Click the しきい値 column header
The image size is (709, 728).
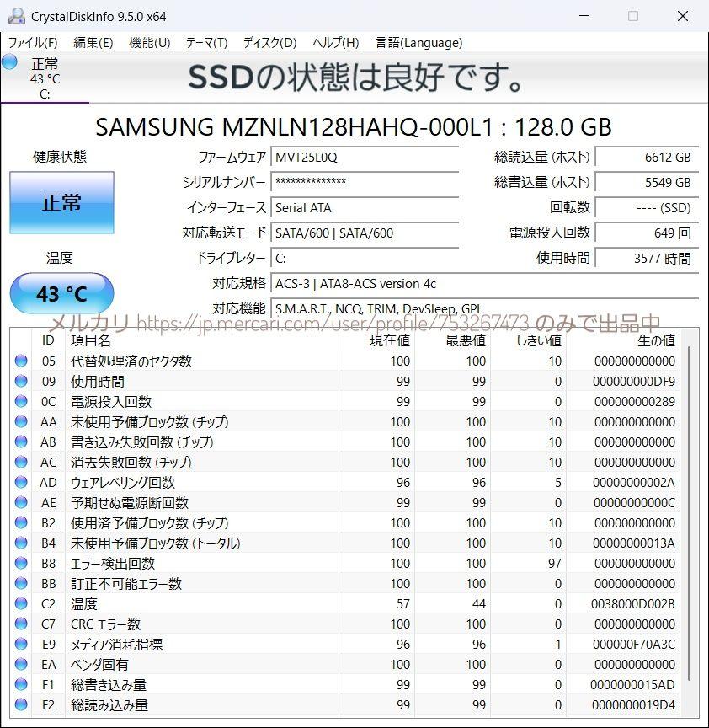pos(528,340)
